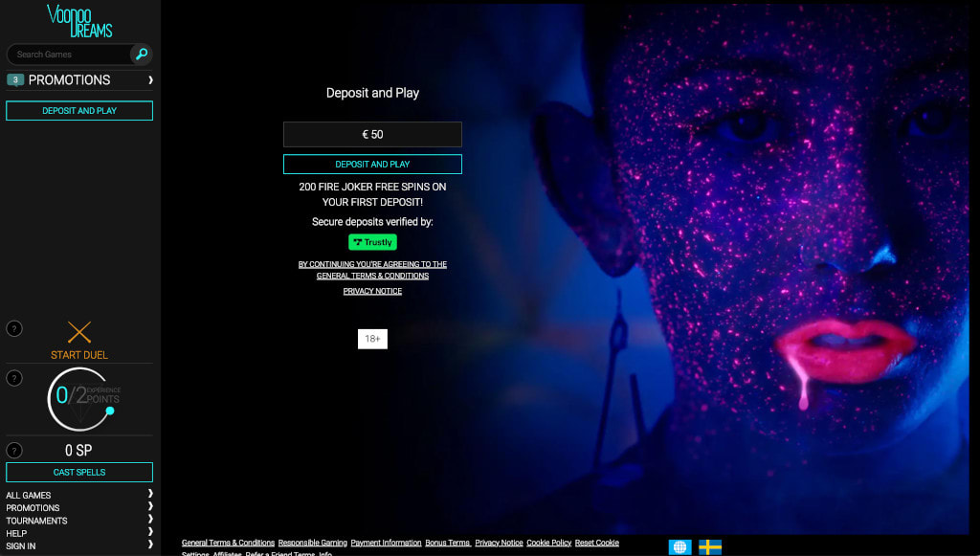The height and width of the screenshot is (556, 980).
Task: Click the search magnifier icon
Action: pyautogui.click(x=142, y=55)
